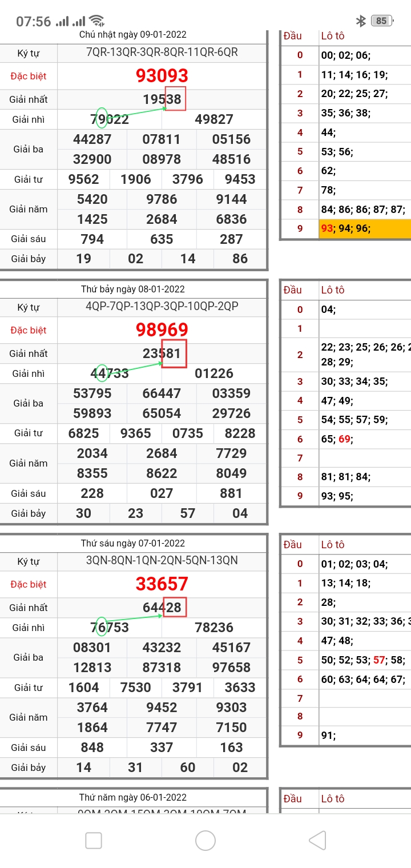Tap fifth prize number 6836

[231, 219]
